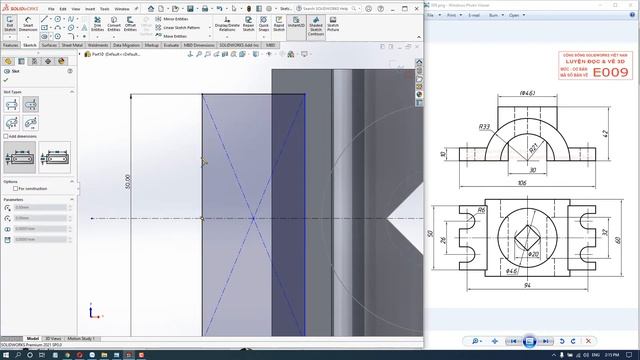Click the Repair Sketch tool

pyautogui.click(x=249, y=24)
